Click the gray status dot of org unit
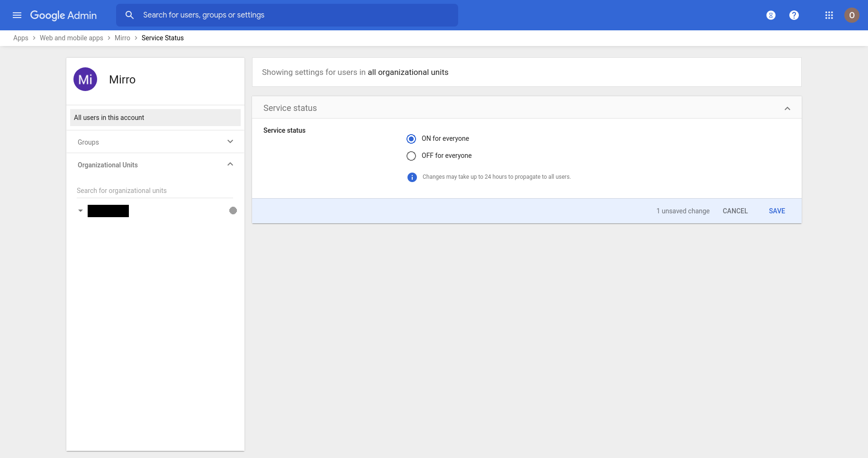 [x=233, y=211]
